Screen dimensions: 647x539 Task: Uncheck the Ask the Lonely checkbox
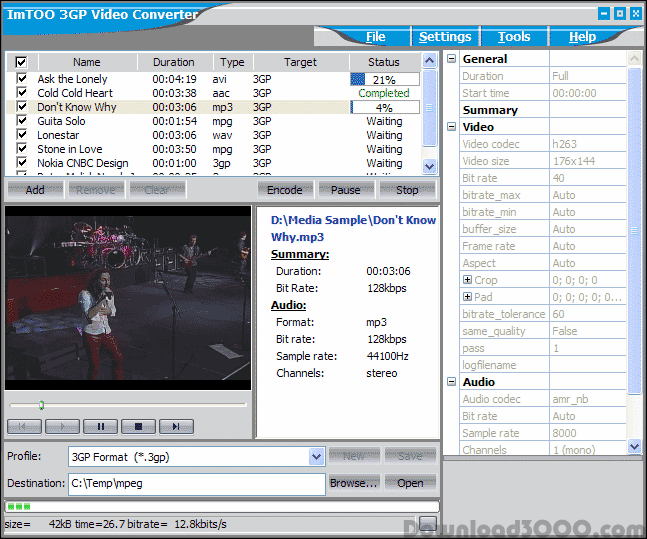click(21, 78)
